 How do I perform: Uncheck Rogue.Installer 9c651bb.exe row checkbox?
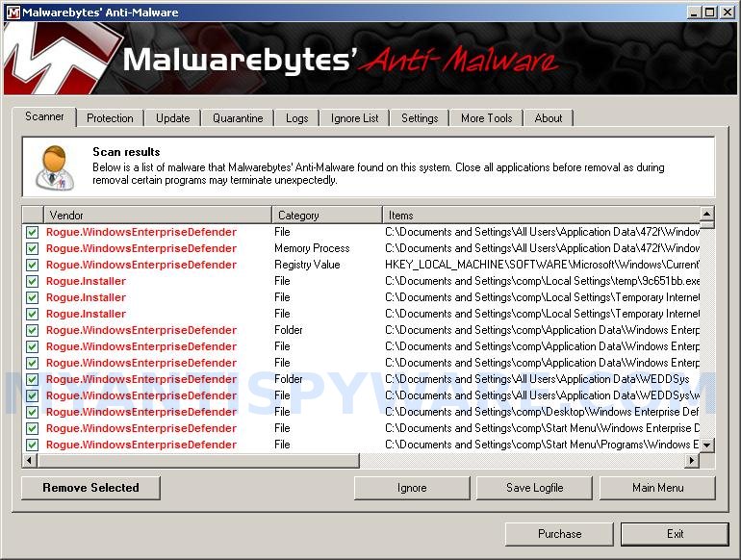point(32,281)
